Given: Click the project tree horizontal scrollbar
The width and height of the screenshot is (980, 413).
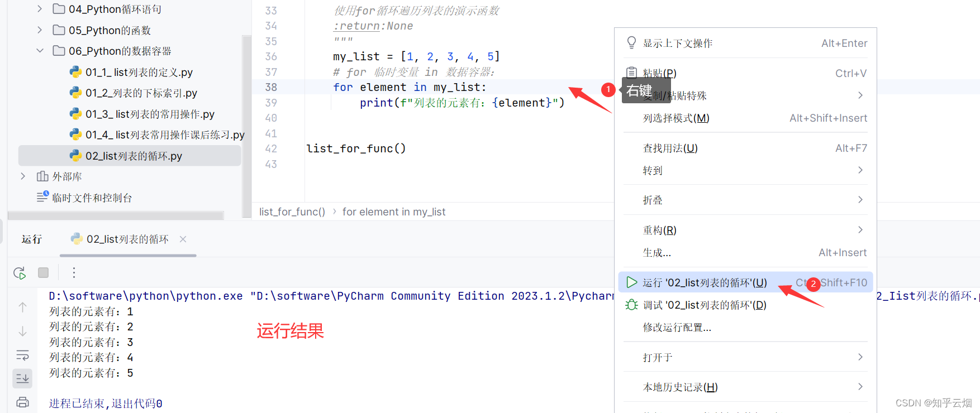Looking at the screenshot, I should pyautogui.click(x=116, y=215).
